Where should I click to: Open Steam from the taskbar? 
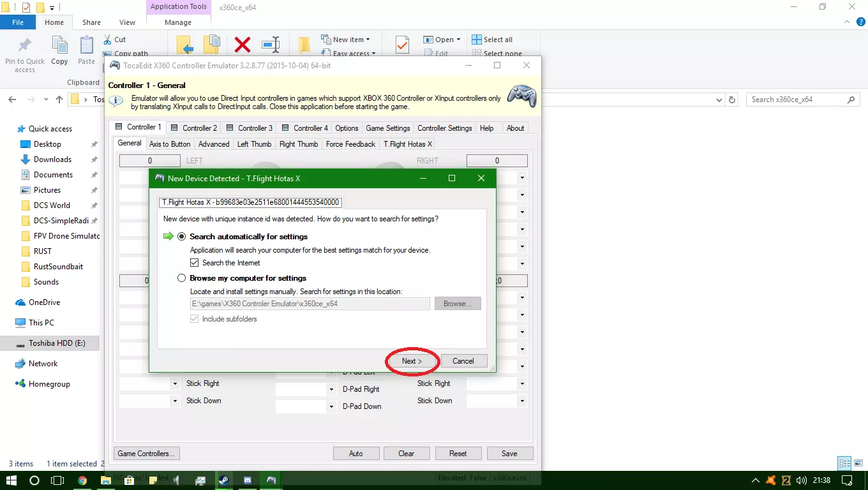tap(224, 480)
